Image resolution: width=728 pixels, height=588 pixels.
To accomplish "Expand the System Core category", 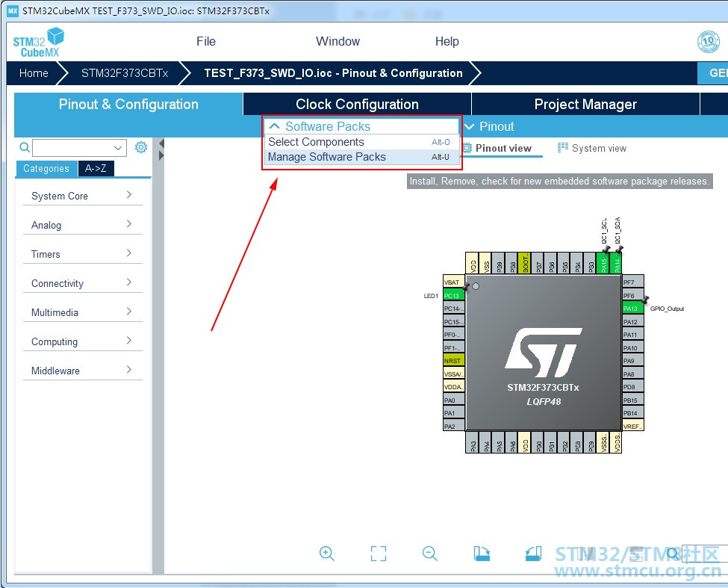I will click(x=83, y=196).
